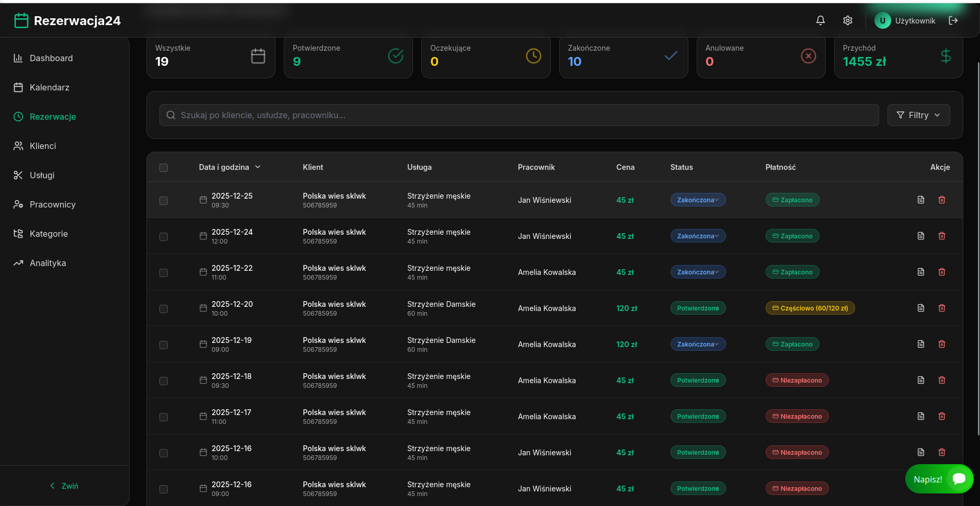Open the Użytkownik account menu
980x506 pixels.
tap(905, 20)
